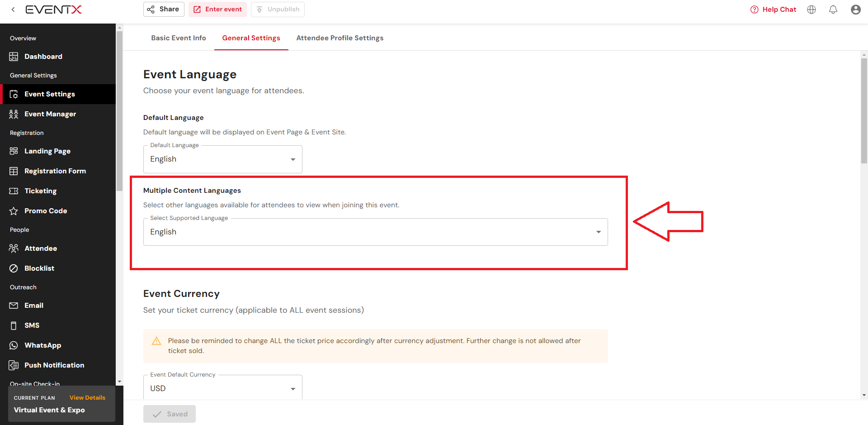Click the Virtual Event & Expo plan card

pos(61,404)
